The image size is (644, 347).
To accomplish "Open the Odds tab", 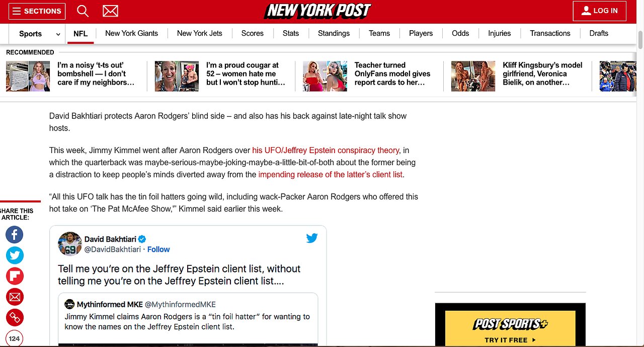I will (460, 33).
